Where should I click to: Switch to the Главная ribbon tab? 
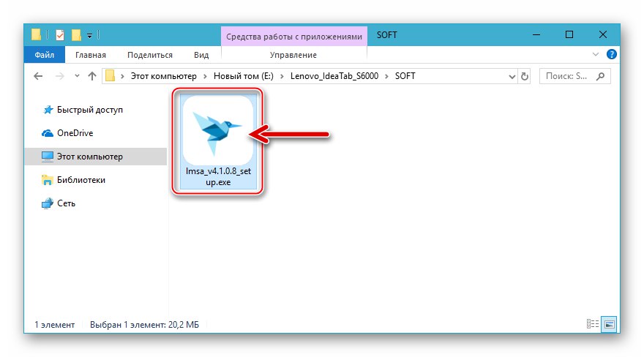point(90,55)
